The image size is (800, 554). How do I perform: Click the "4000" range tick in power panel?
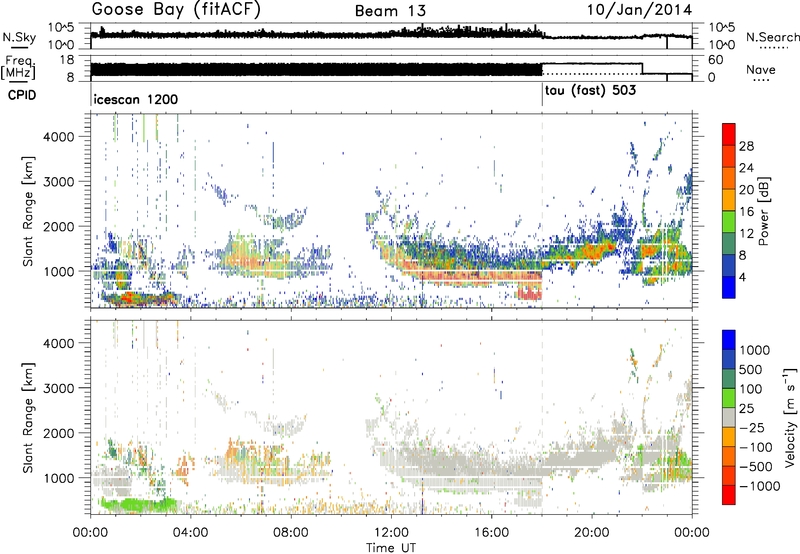click(x=59, y=136)
